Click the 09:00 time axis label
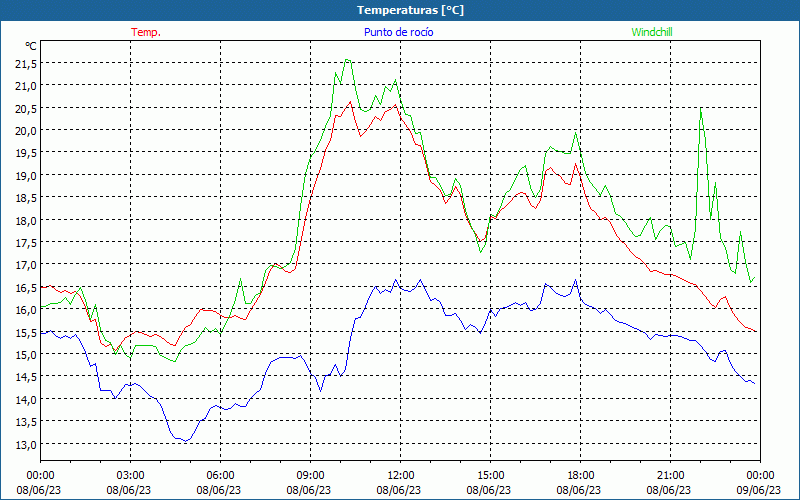800x500 pixels. pyautogui.click(x=310, y=476)
